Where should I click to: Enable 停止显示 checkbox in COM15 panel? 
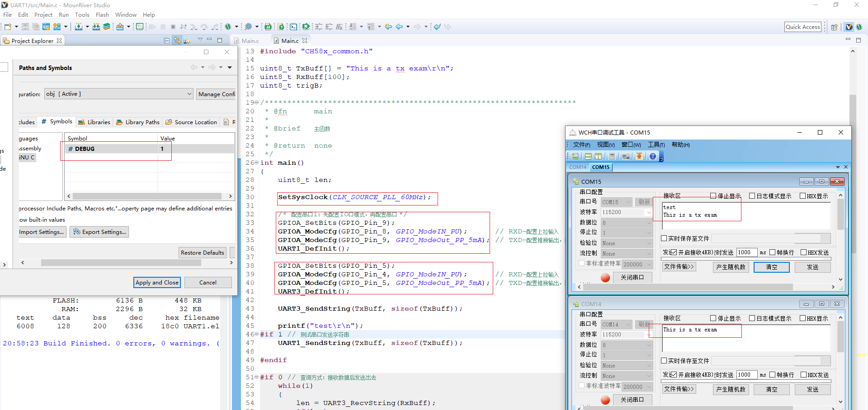point(713,196)
